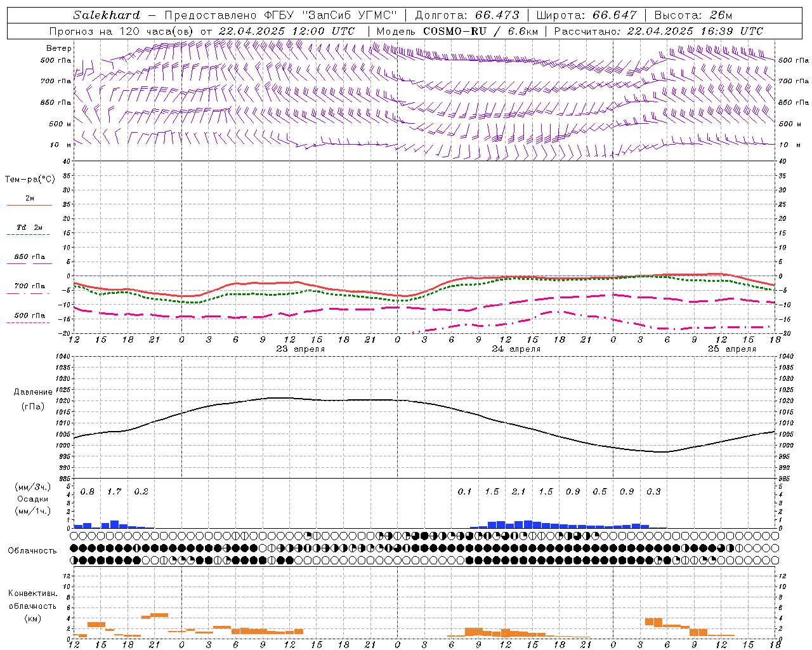Select the "Рассчитано: 22.04.2025 16:39 UTC" timestamp
The width and height of the screenshot is (812, 650).
659,31
